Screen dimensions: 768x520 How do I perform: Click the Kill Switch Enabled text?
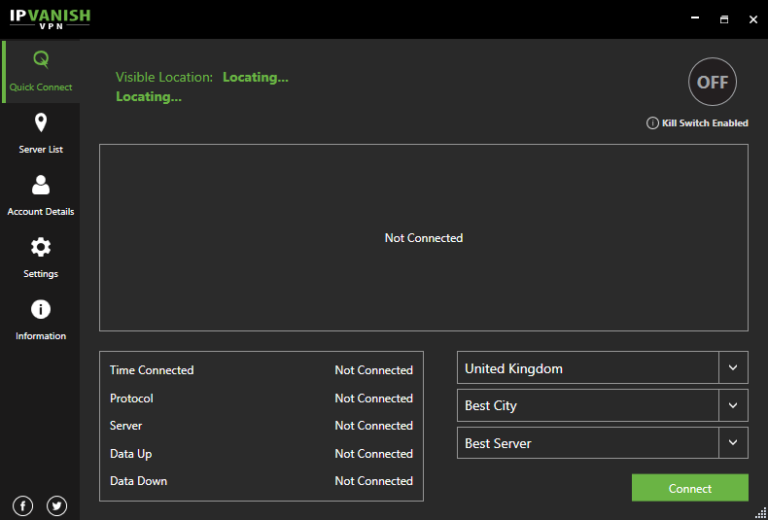(x=705, y=123)
